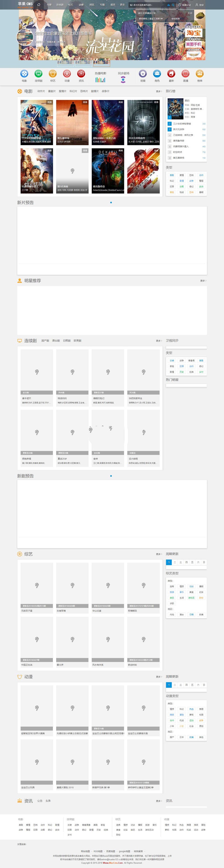Select 今 day tab in 综艺 周期更新
224x868 pixels.
click(x=169, y=563)
